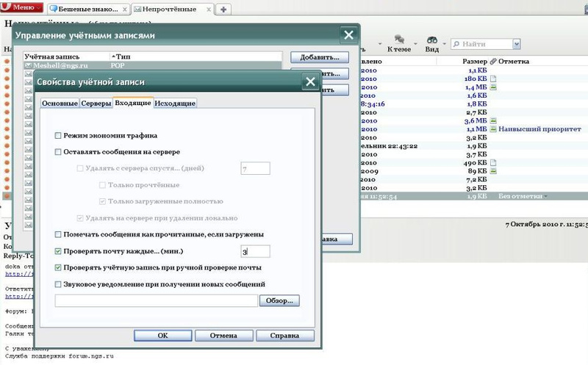588x365 pixels.
Task: Open a new tab with plus icon
Action: 223,10
